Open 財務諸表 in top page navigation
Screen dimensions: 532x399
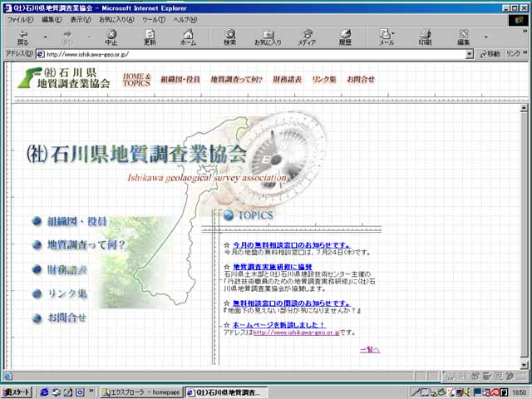click(288, 80)
